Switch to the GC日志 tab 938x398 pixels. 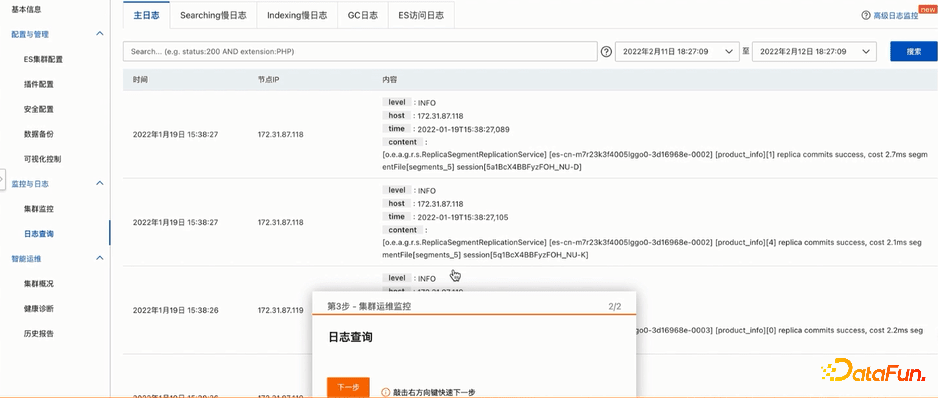(x=363, y=16)
